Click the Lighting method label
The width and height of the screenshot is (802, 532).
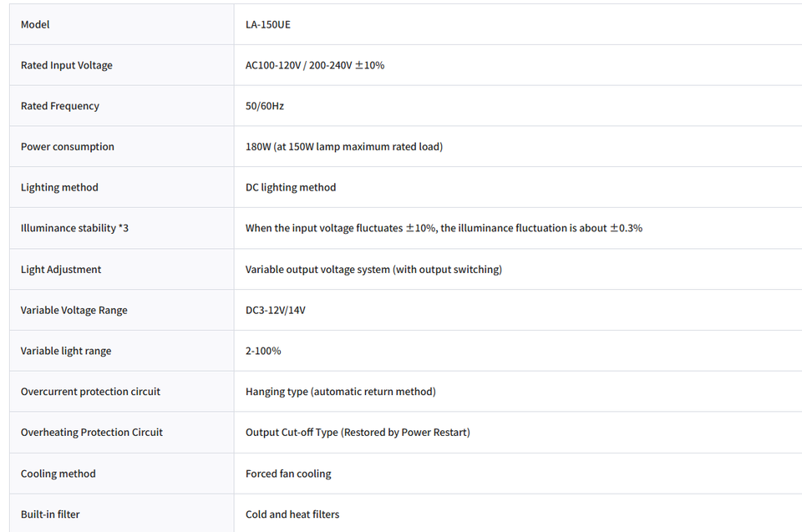(x=59, y=188)
